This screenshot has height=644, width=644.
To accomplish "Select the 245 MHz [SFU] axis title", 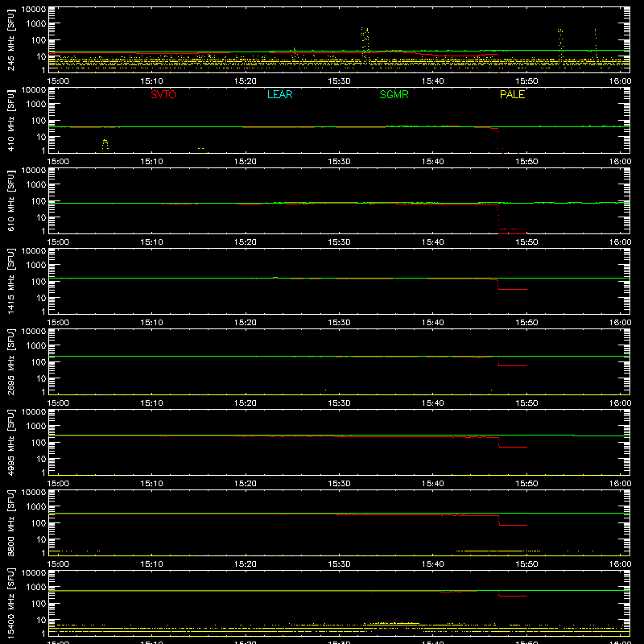I will pos(10,39).
